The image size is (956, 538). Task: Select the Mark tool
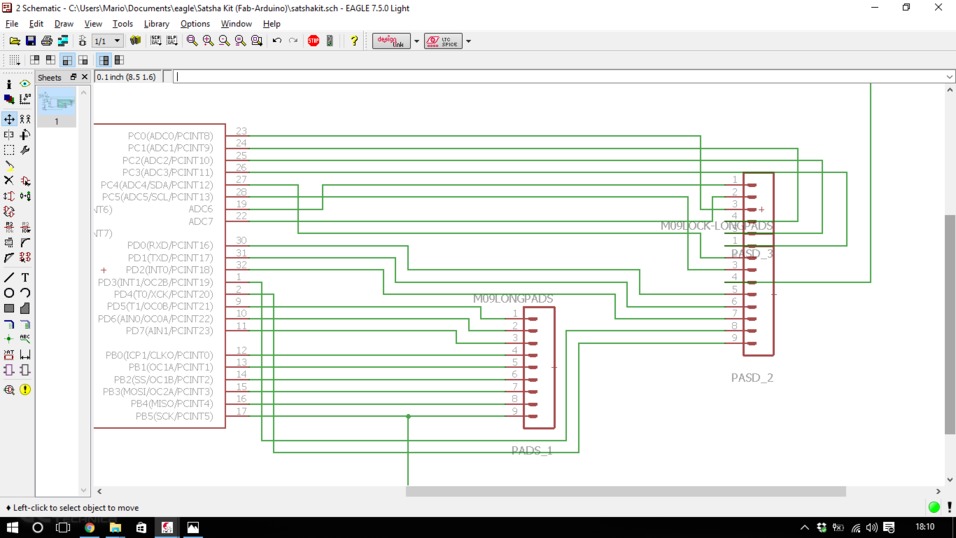tap(25, 99)
